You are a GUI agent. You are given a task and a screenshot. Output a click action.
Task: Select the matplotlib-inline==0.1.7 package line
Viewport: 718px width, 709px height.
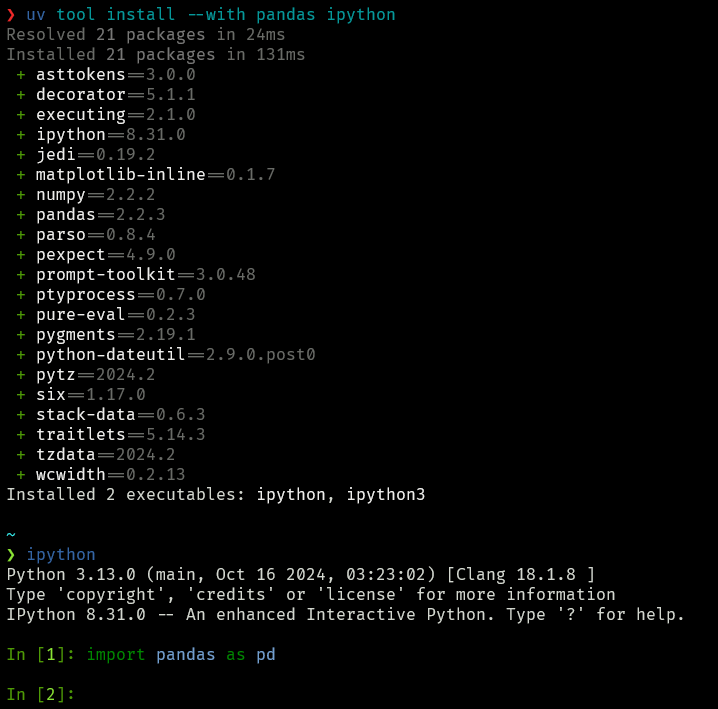pyautogui.click(x=146, y=175)
